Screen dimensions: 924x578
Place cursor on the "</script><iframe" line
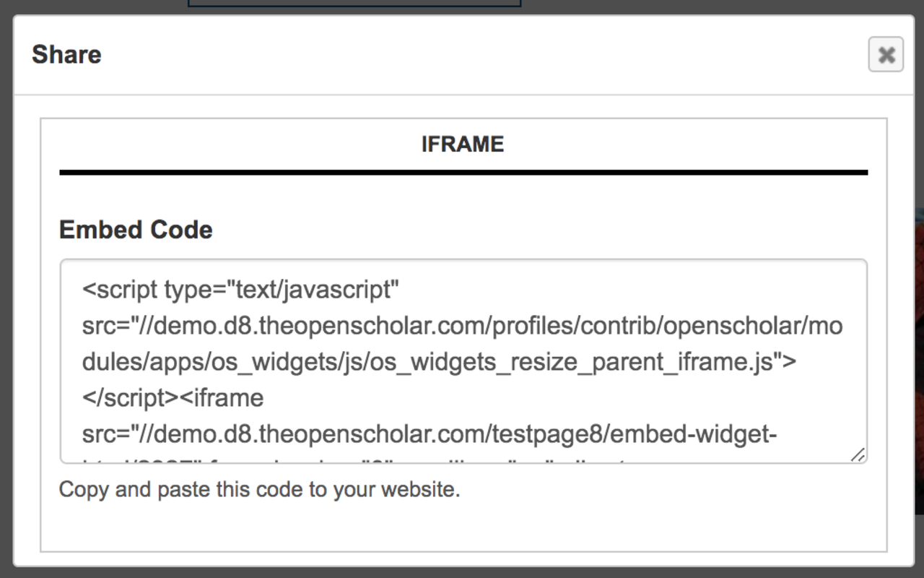[173, 398]
